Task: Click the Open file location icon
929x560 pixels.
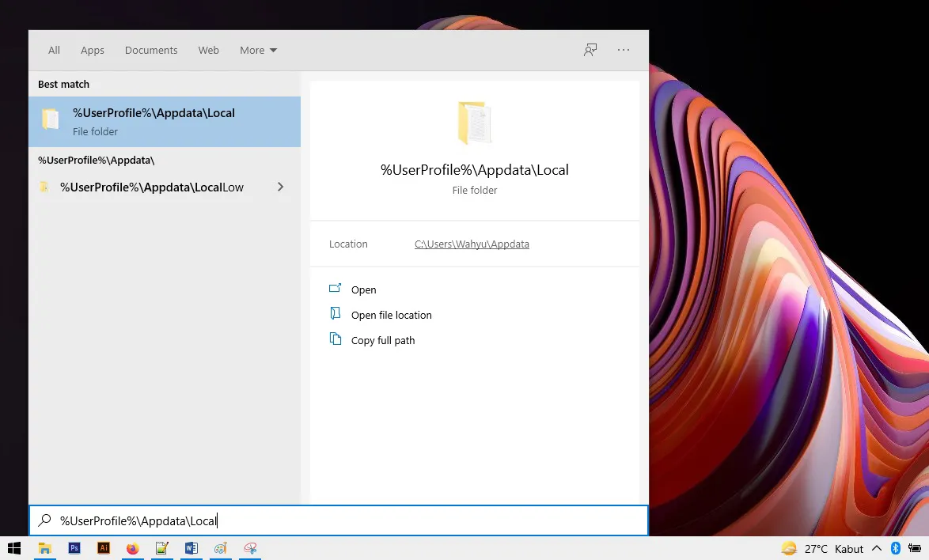Action: tap(335, 314)
